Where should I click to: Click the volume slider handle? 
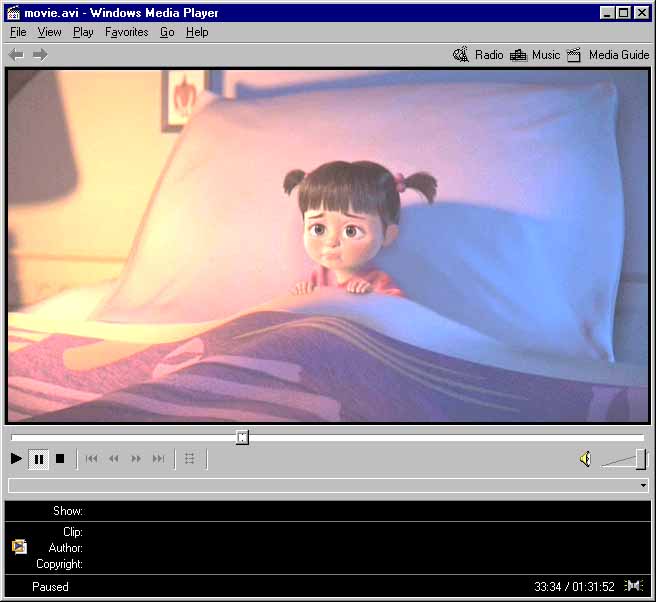click(x=640, y=459)
